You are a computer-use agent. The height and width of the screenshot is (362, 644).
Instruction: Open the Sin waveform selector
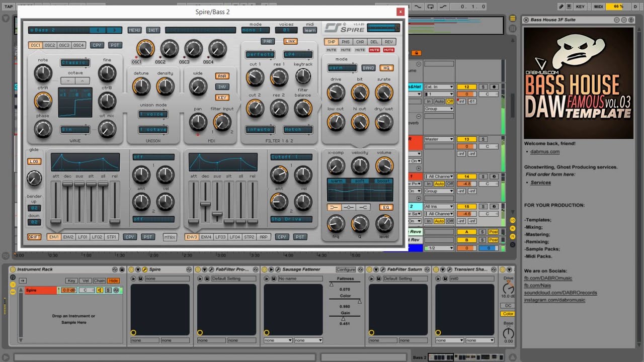tap(75, 130)
